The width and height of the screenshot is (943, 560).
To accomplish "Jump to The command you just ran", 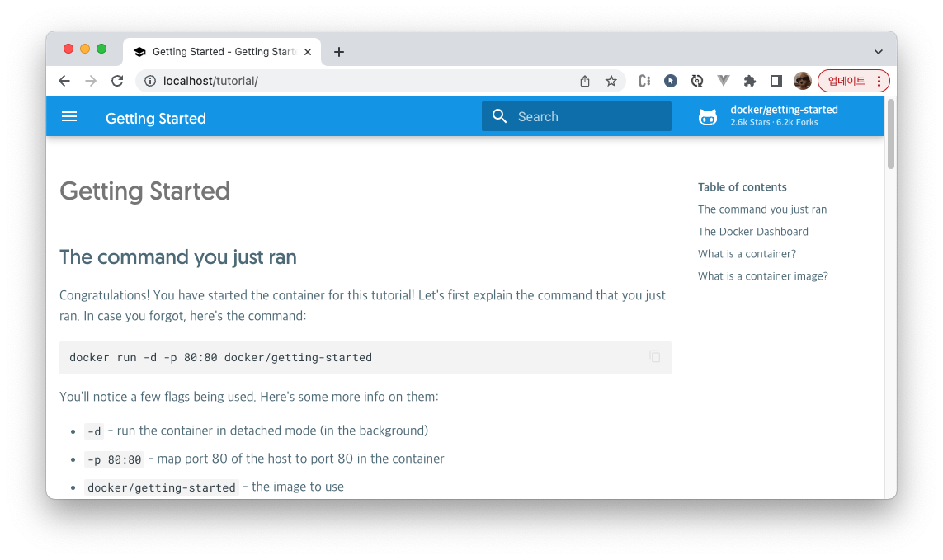I will click(762, 209).
